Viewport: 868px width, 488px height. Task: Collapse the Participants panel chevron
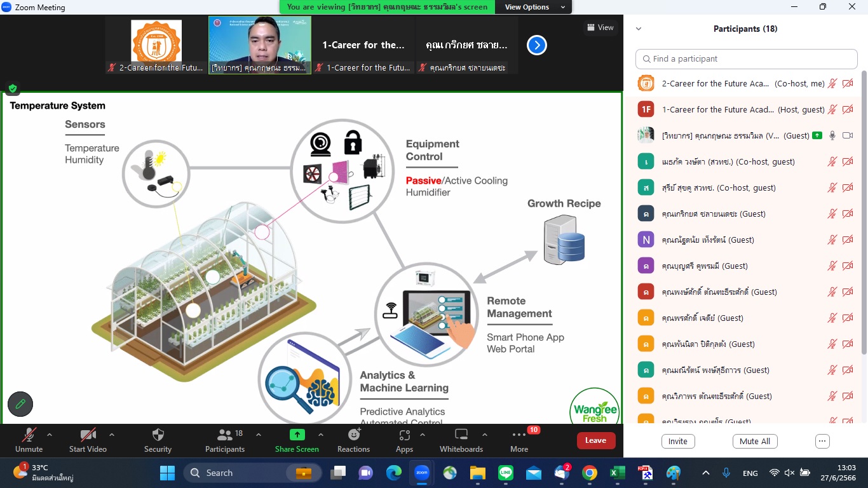(639, 29)
